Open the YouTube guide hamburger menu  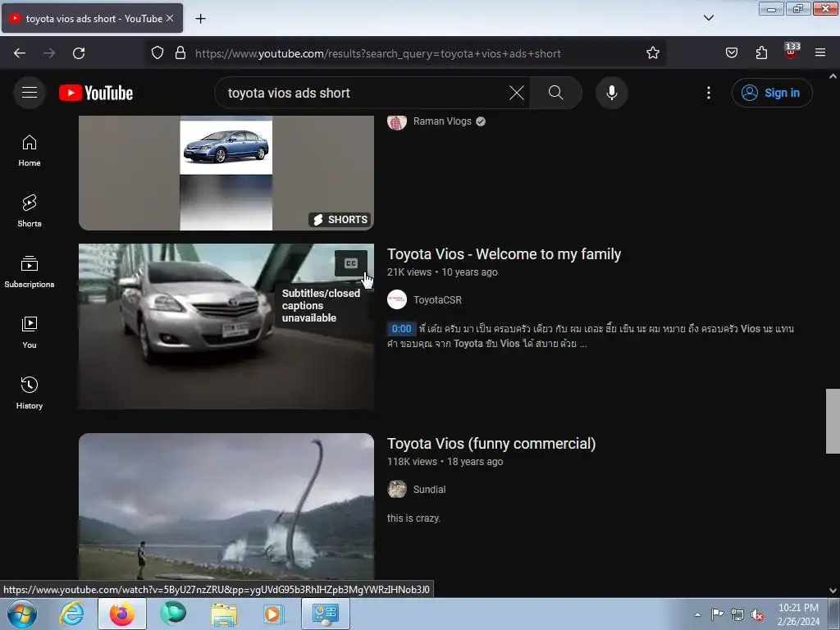pyautogui.click(x=30, y=93)
